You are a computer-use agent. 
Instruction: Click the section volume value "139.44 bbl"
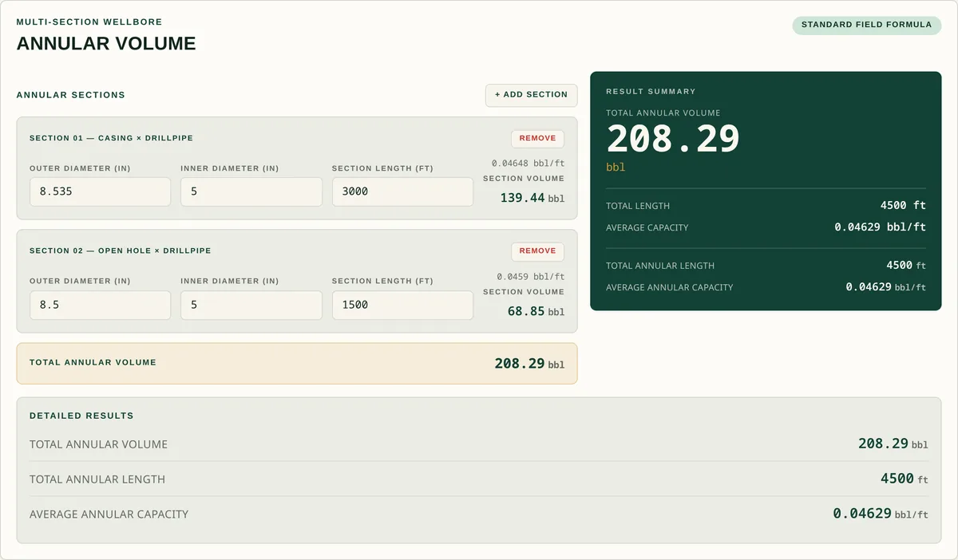(532, 198)
